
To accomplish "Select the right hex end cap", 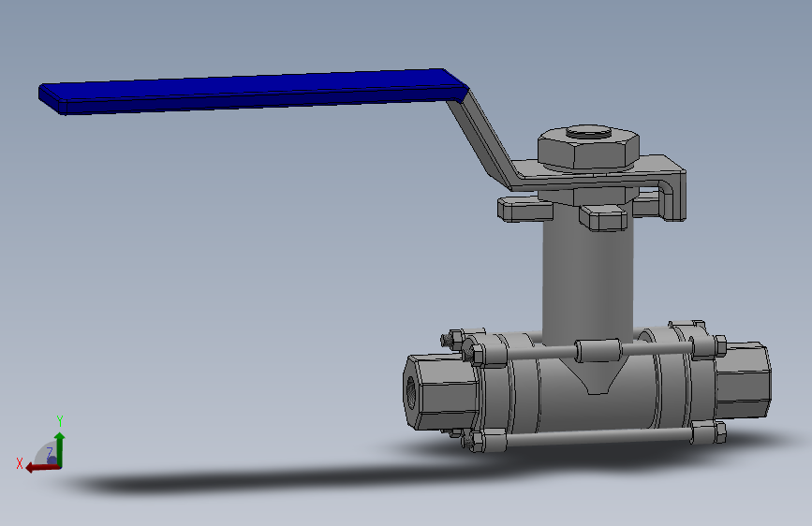I will click(x=744, y=380).
